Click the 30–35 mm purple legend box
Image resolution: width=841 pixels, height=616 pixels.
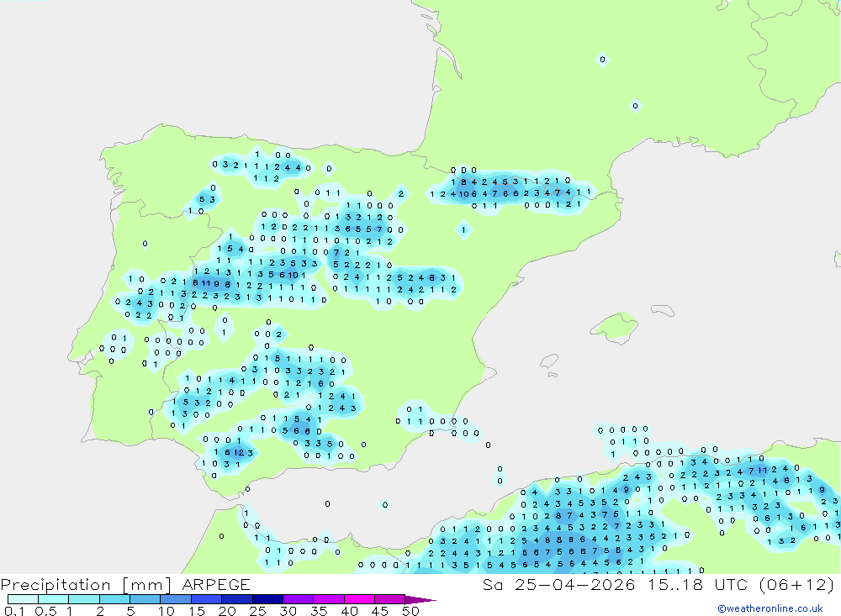point(299,599)
